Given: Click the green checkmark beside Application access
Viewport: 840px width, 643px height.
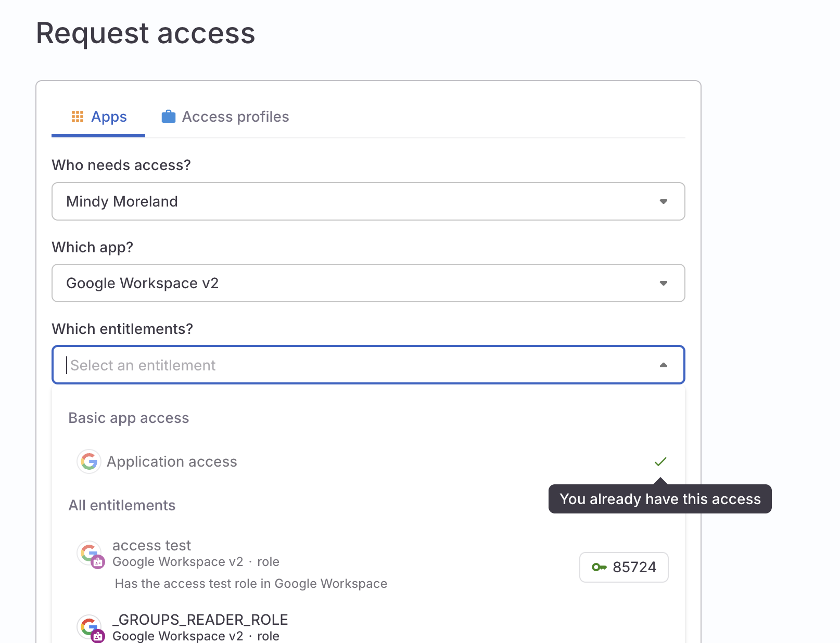Looking at the screenshot, I should click(660, 461).
